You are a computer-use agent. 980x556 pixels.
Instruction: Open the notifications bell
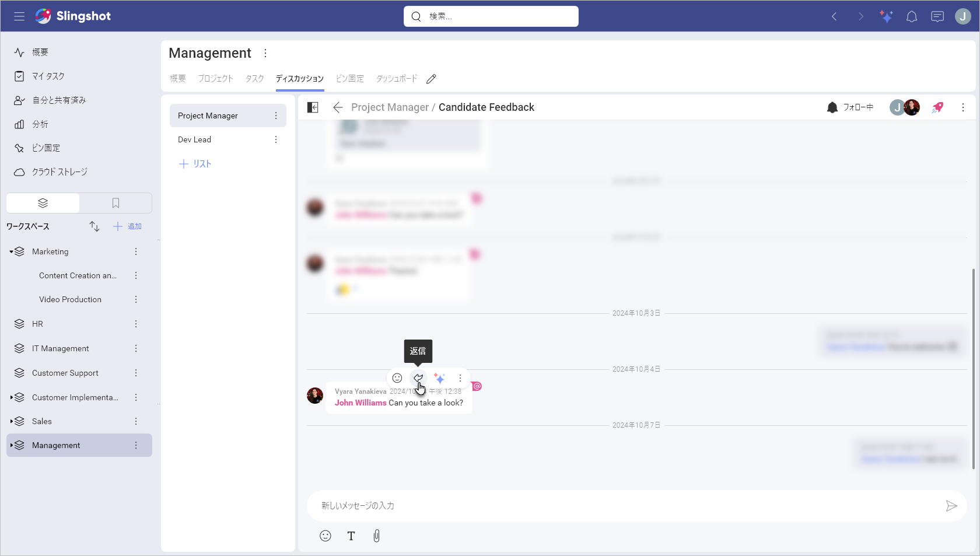[912, 16]
